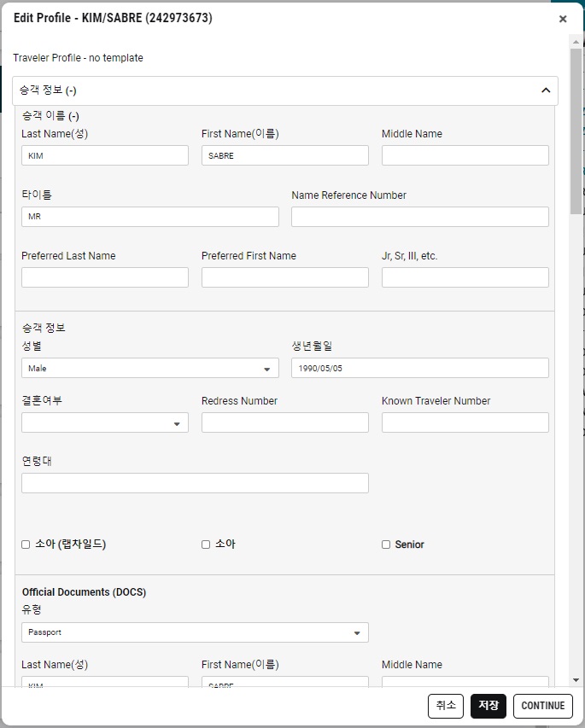The height and width of the screenshot is (728, 585).
Task: Open the 유형 dropdown showing Passport
Action: point(196,632)
